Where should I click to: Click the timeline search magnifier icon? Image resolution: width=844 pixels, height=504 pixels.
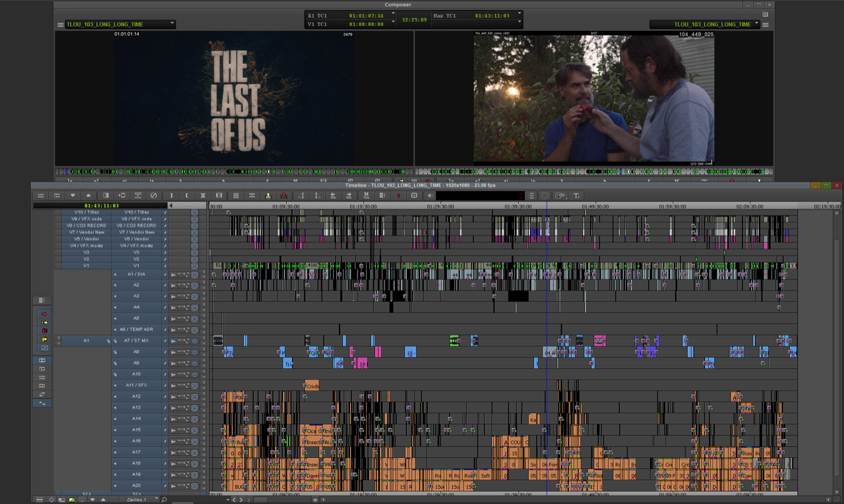(164, 500)
